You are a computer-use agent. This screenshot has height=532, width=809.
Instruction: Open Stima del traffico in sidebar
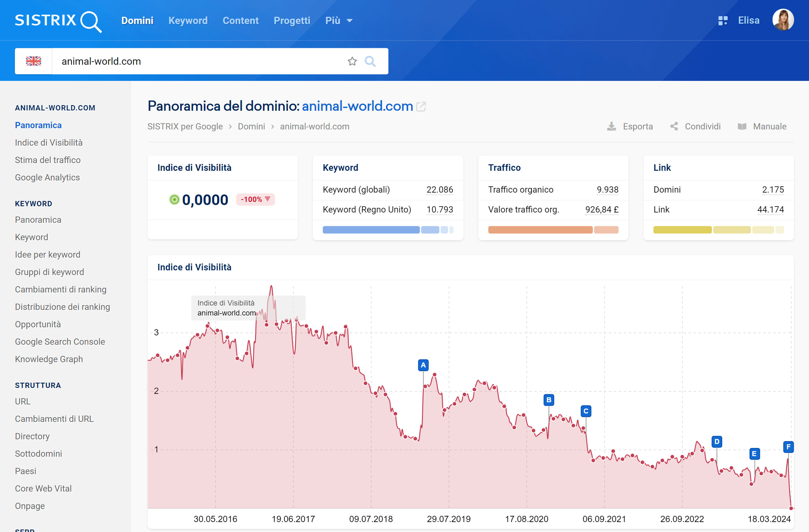coord(48,160)
